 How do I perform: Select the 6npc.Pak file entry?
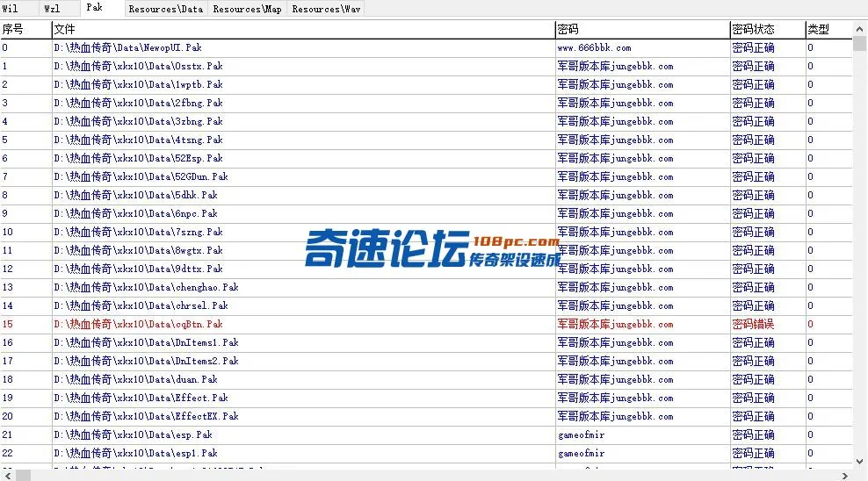[x=135, y=213]
